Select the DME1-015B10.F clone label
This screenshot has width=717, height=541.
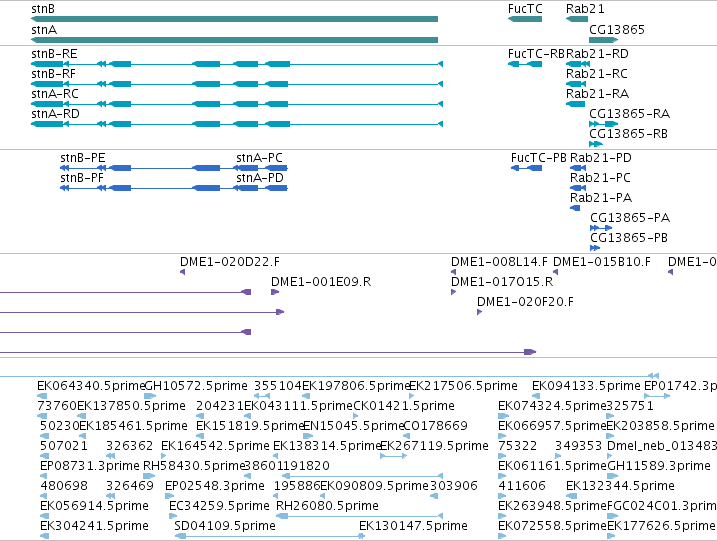pos(602,262)
